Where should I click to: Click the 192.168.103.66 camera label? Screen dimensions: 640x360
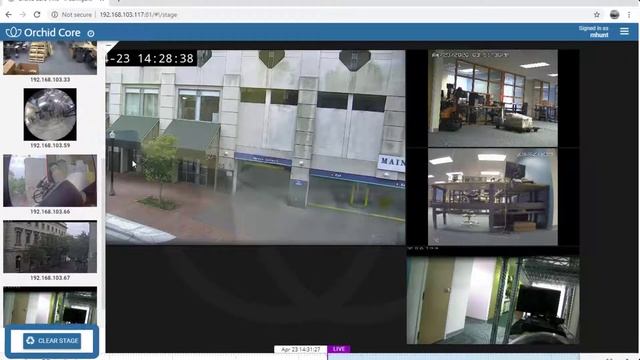click(x=50, y=211)
